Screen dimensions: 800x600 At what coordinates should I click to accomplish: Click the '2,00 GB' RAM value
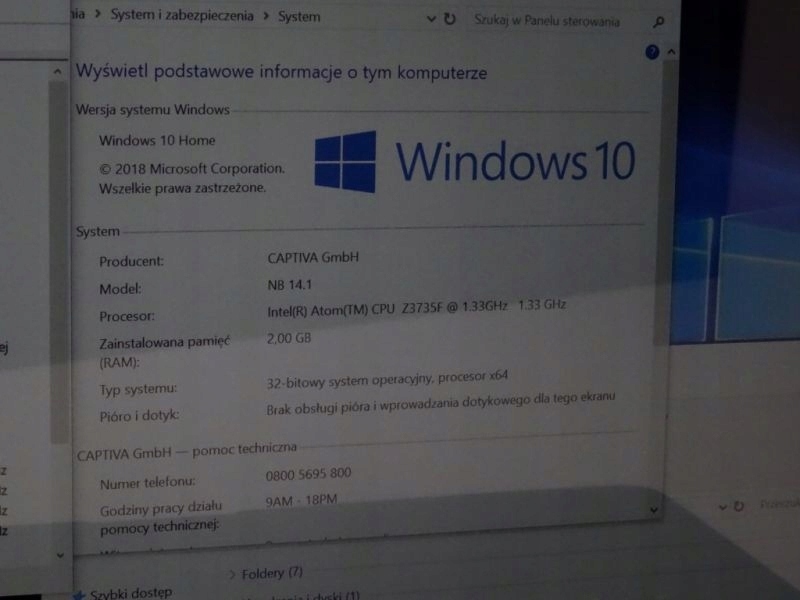[x=289, y=338]
